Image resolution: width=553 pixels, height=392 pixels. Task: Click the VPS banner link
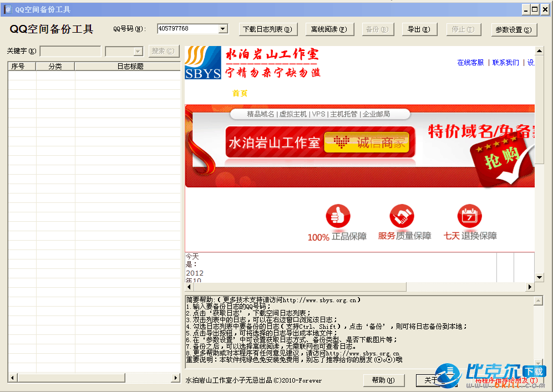pos(318,114)
